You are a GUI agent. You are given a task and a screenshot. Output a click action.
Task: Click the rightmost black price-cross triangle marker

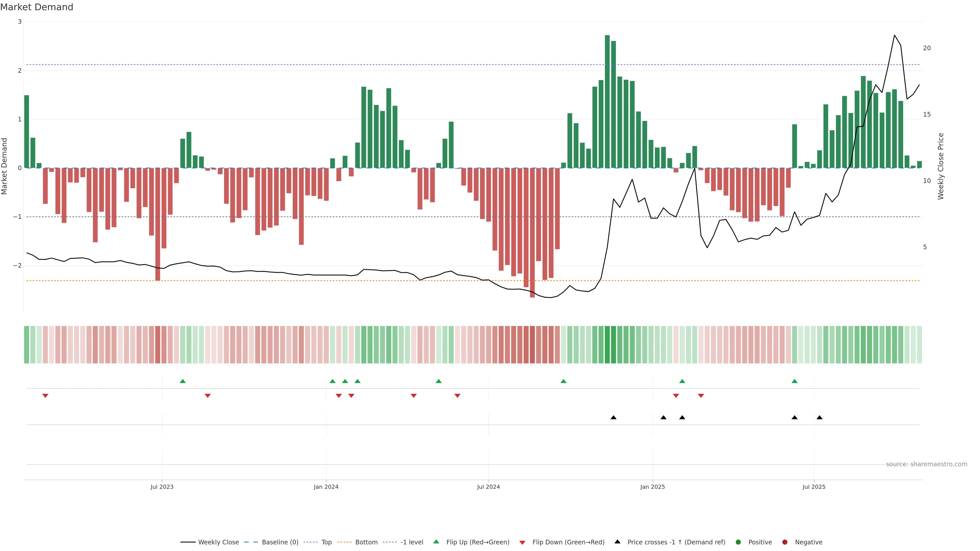tap(819, 418)
